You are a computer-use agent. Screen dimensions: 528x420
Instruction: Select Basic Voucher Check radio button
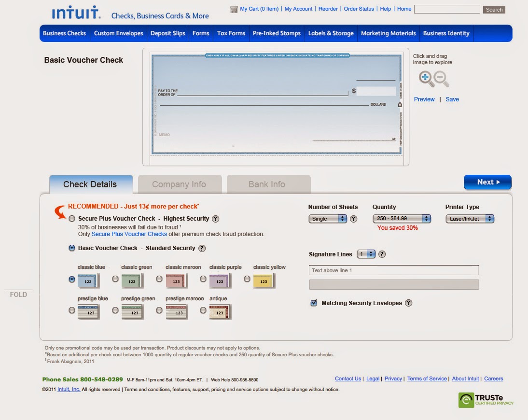(x=72, y=248)
